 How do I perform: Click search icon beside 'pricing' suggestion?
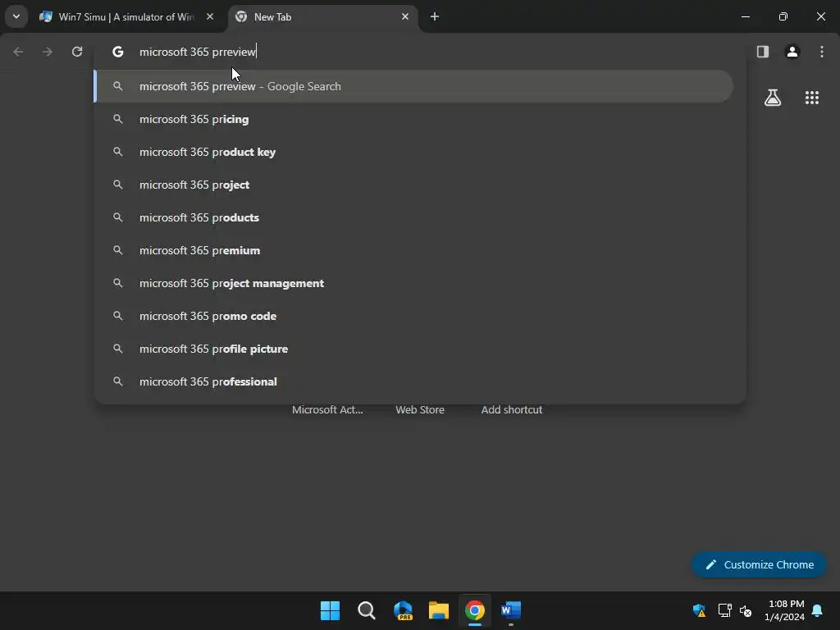[x=118, y=119]
